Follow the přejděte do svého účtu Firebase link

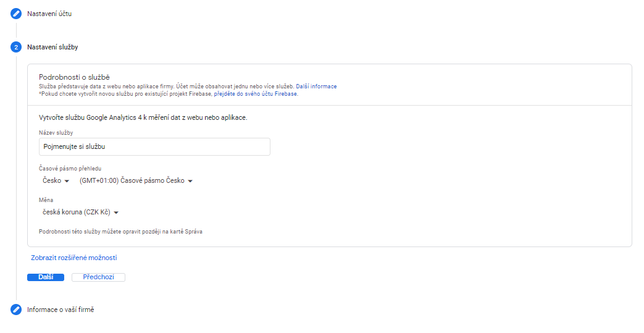(256, 94)
